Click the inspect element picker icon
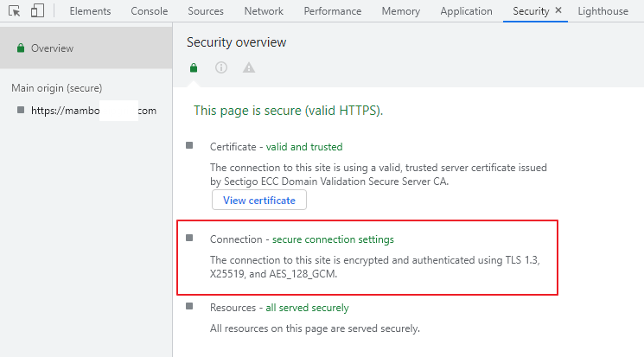The width and height of the screenshot is (644, 357). 14,11
